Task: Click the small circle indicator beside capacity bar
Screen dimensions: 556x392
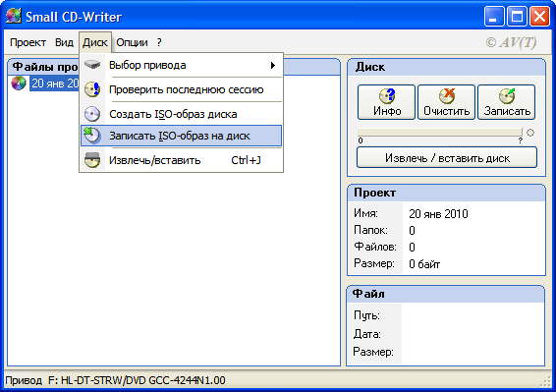Action: click(x=530, y=133)
